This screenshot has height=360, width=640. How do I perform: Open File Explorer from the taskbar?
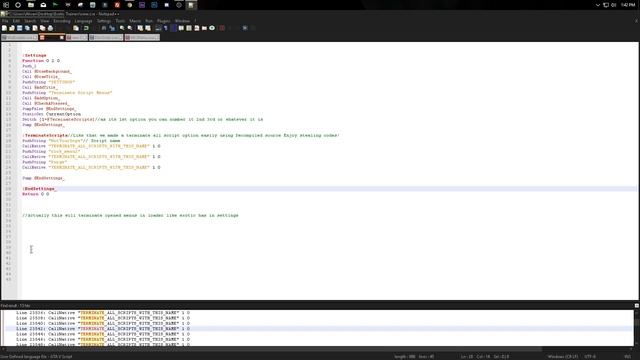click(31, 5)
